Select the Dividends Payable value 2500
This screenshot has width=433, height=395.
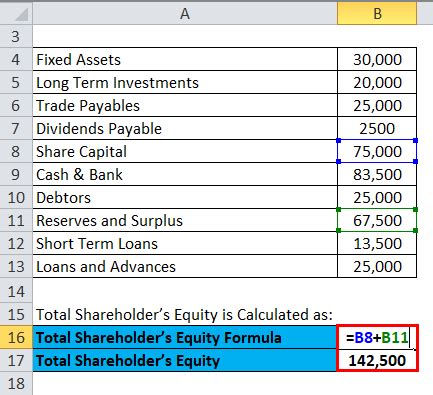click(377, 128)
